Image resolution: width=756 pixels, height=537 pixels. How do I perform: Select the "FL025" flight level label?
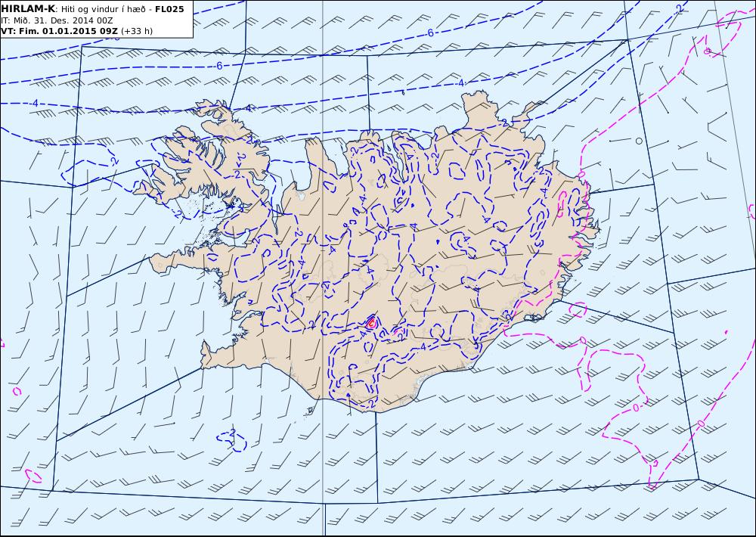(x=169, y=9)
